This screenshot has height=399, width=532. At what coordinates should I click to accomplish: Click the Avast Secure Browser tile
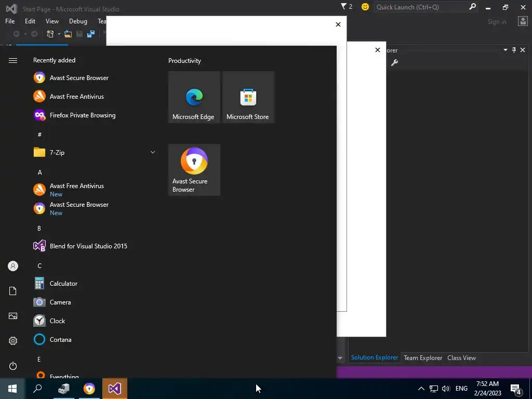(194, 170)
